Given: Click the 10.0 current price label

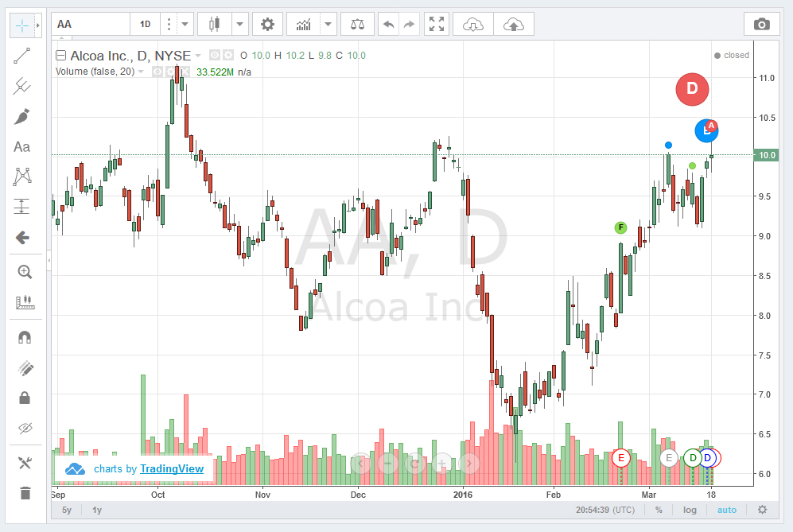Looking at the screenshot, I should pyautogui.click(x=767, y=155).
